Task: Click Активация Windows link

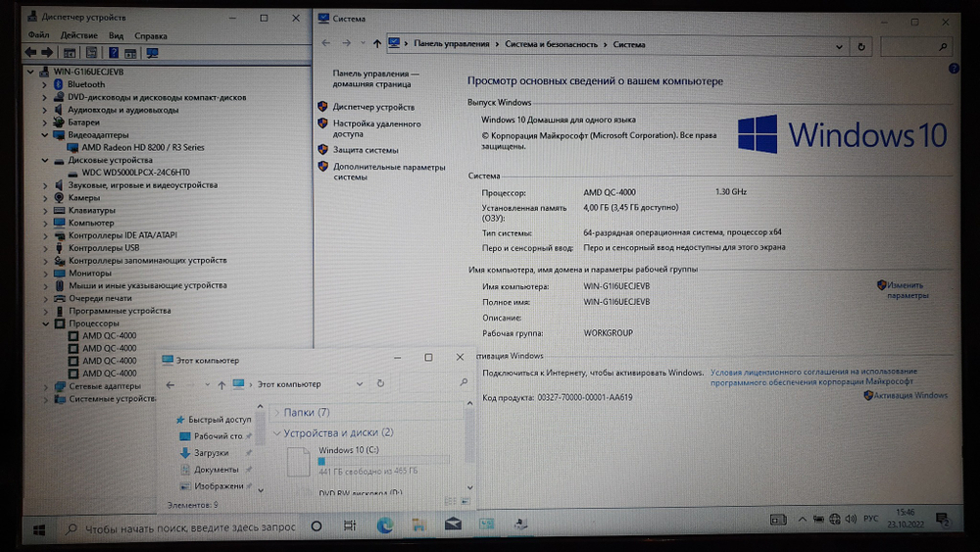Action: [909, 396]
